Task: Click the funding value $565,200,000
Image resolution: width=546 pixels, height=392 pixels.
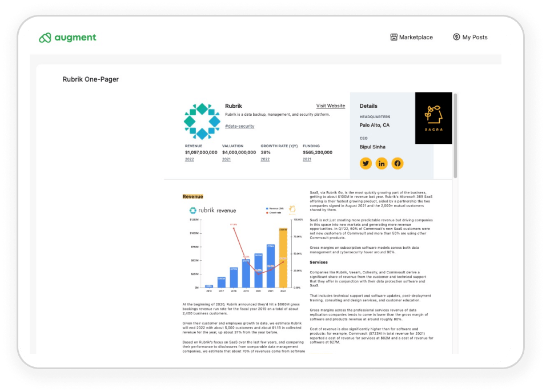Action: coord(318,152)
